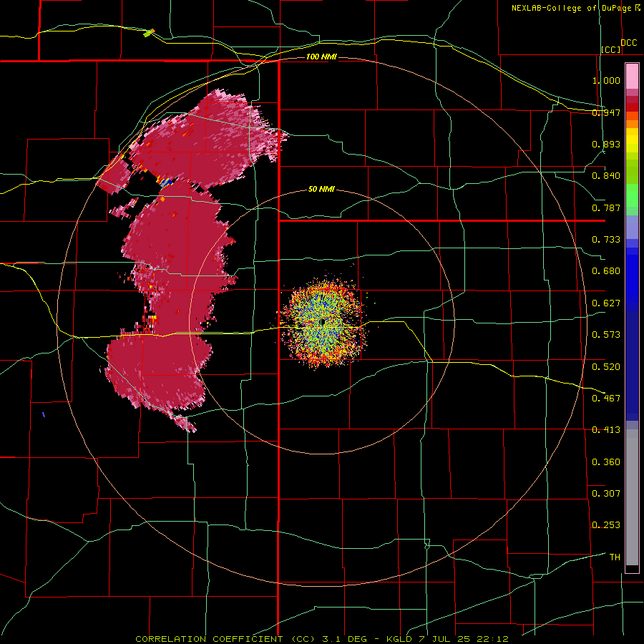Click the 0.893 scale value

pos(606,144)
